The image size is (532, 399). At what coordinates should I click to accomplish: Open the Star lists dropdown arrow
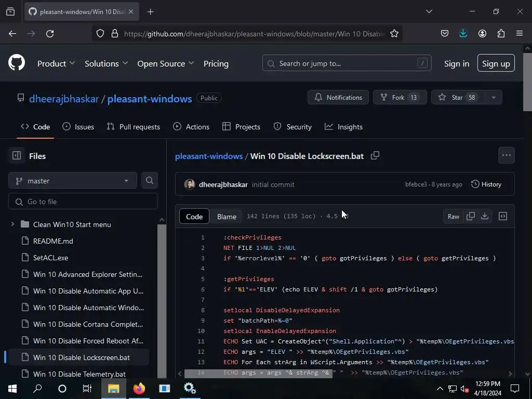pos(494,97)
